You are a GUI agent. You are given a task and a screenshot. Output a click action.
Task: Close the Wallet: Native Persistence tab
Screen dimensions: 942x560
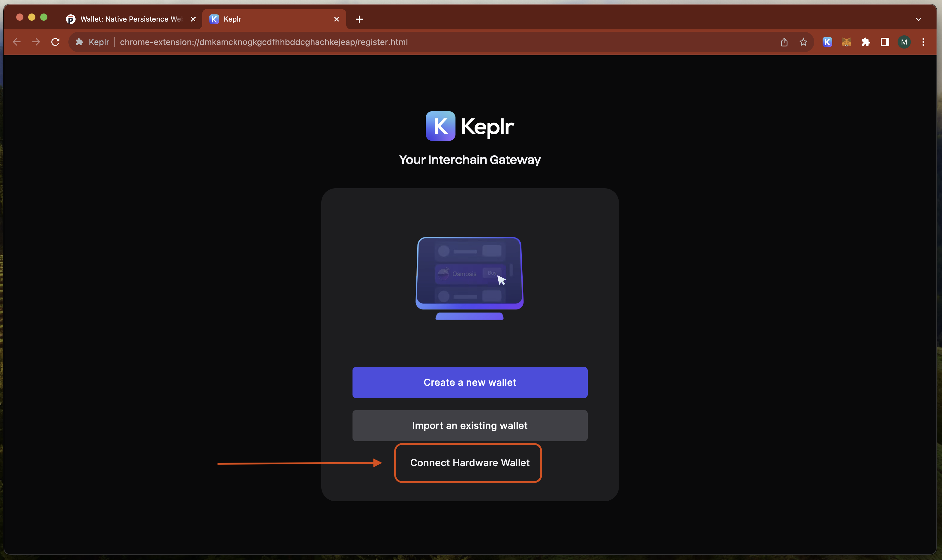pyautogui.click(x=193, y=19)
